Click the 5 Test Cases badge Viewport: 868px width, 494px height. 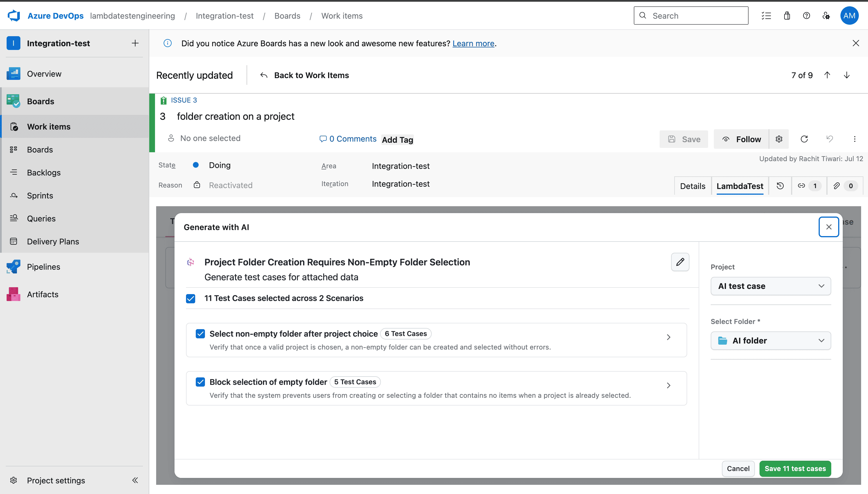355,382
